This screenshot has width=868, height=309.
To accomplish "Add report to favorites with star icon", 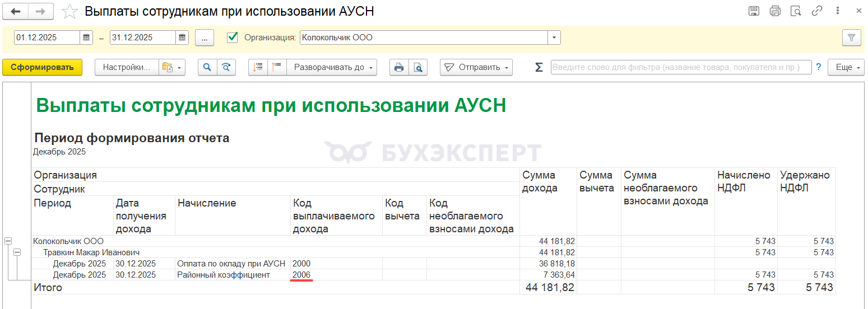I will (x=69, y=11).
